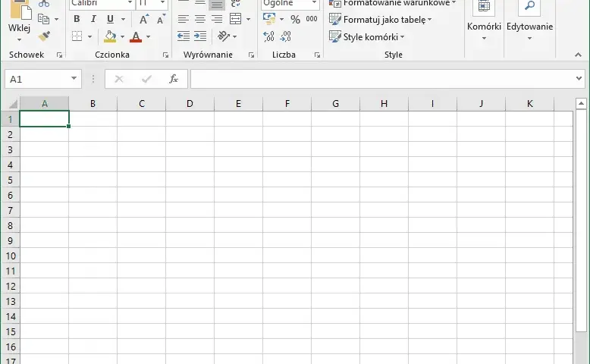Open the Wyrównanie alignment dialog launcher
The image size is (590, 364).
[x=251, y=55]
